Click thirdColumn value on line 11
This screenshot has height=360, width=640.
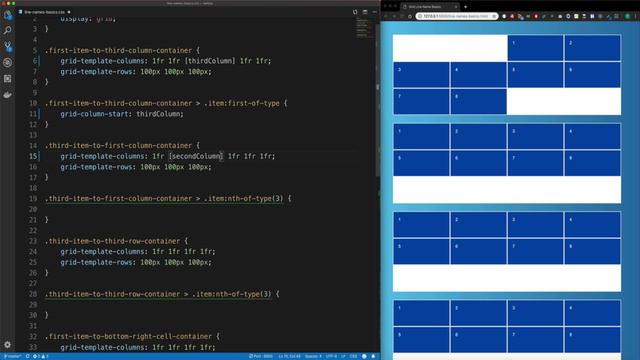pyautogui.click(x=158, y=114)
